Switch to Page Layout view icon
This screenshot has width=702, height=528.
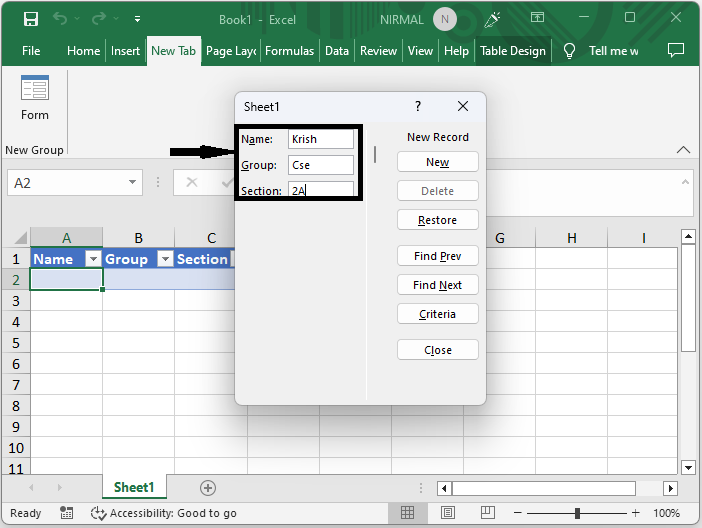point(448,513)
